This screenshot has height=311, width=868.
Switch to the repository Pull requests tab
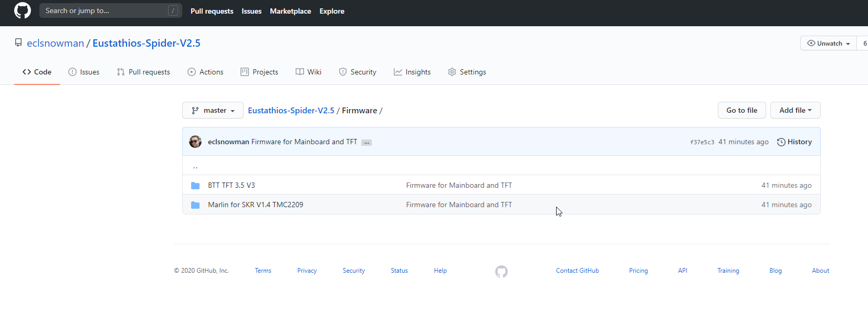[x=143, y=72]
